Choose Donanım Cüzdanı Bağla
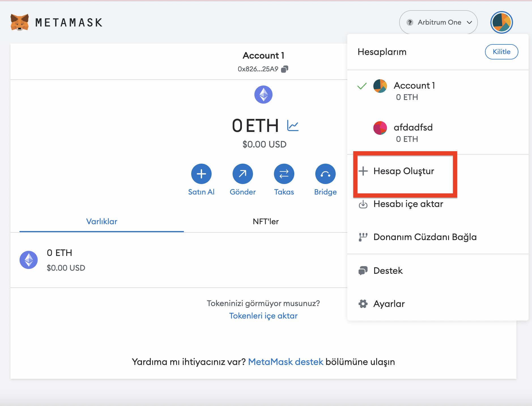The height and width of the screenshot is (406, 532). [438, 237]
